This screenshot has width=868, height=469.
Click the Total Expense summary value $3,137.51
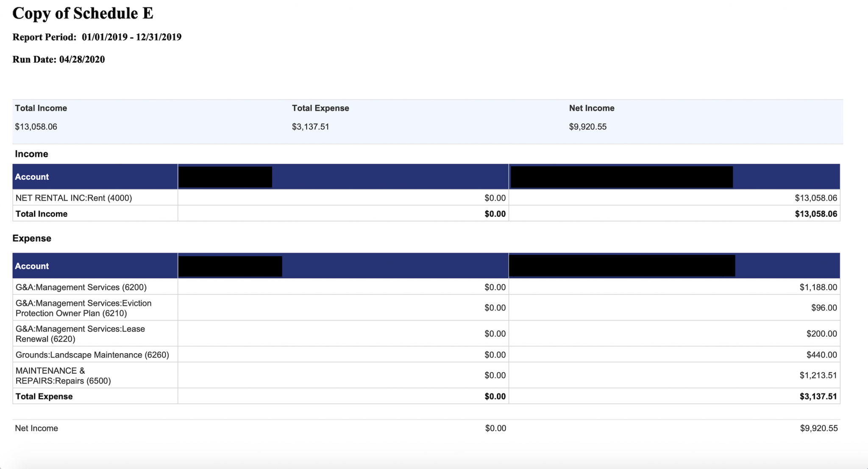[x=310, y=127]
